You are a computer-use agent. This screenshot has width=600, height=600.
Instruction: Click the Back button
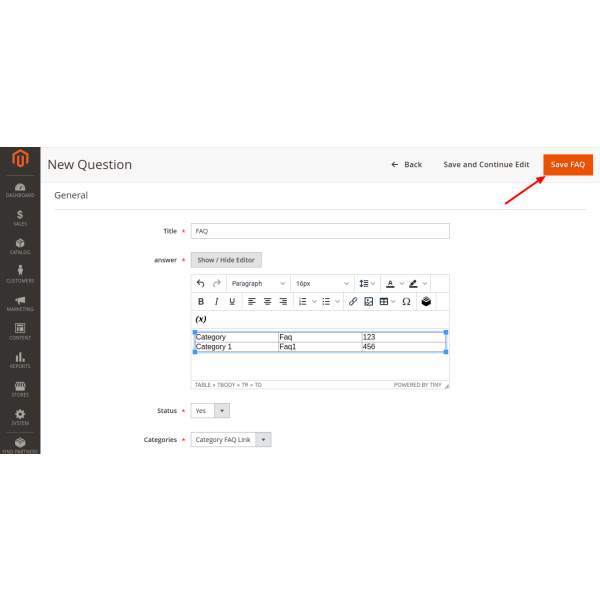(x=407, y=165)
